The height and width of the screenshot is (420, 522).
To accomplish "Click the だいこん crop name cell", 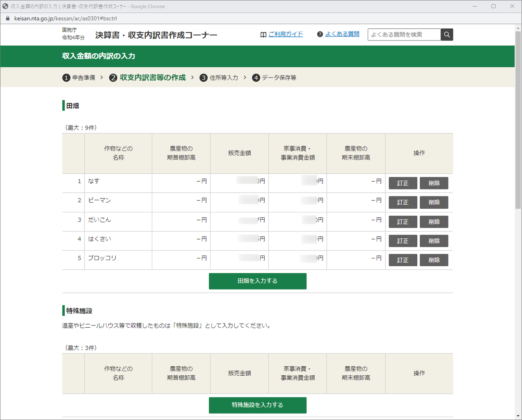I will click(x=118, y=222).
